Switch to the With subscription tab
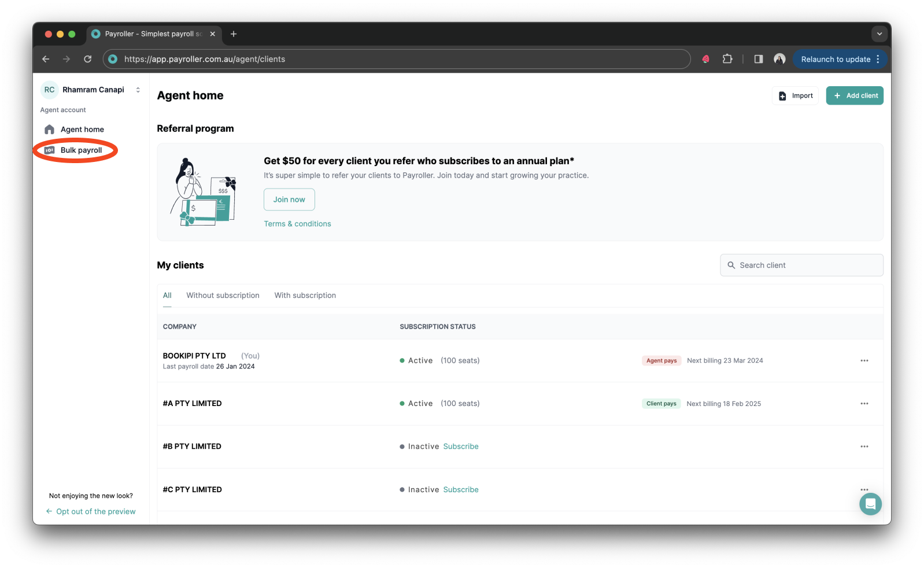 coord(305,296)
